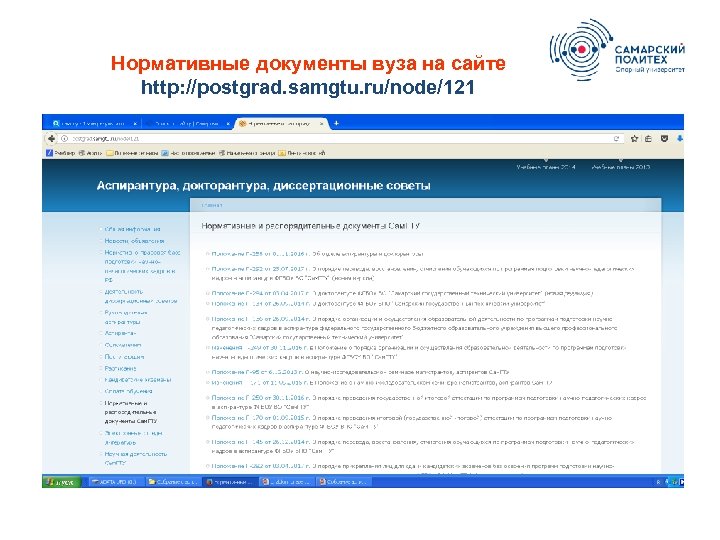Open the first document link in the list
This screenshot has width=720, height=540.
point(260,253)
